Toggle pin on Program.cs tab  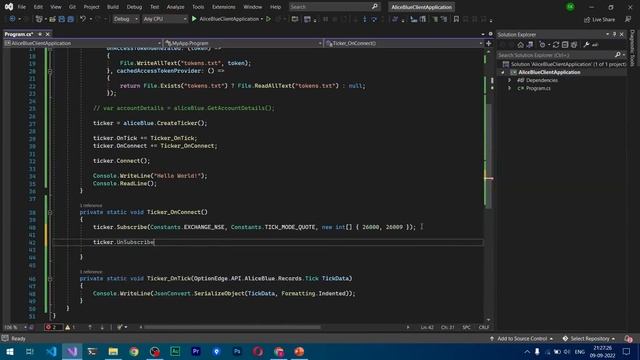pyautogui.click(x=40, y=34)
